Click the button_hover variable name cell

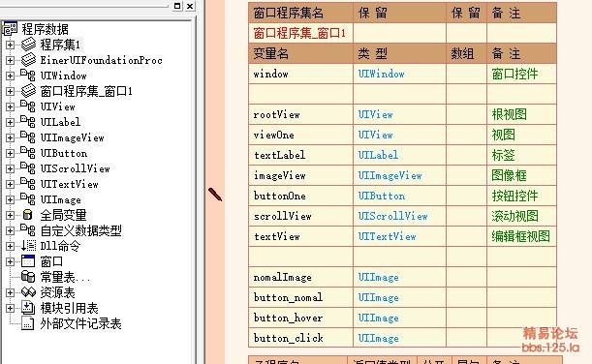pos(301,318)
